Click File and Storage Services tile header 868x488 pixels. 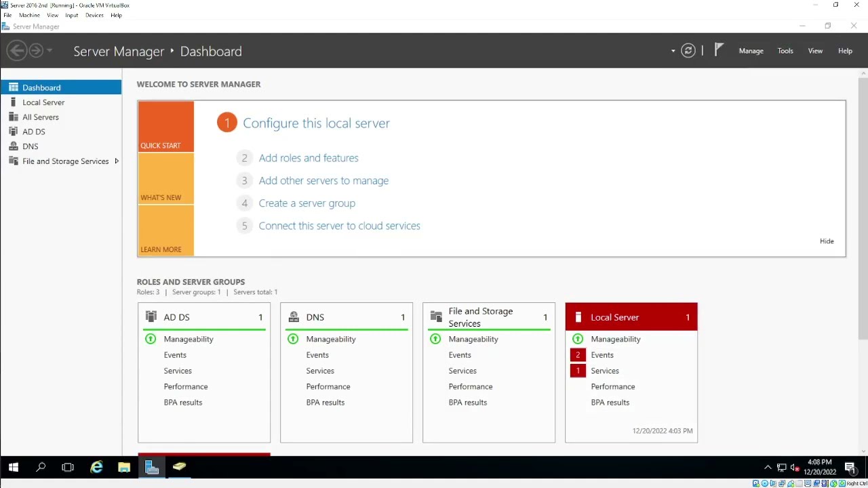(489, 317)
